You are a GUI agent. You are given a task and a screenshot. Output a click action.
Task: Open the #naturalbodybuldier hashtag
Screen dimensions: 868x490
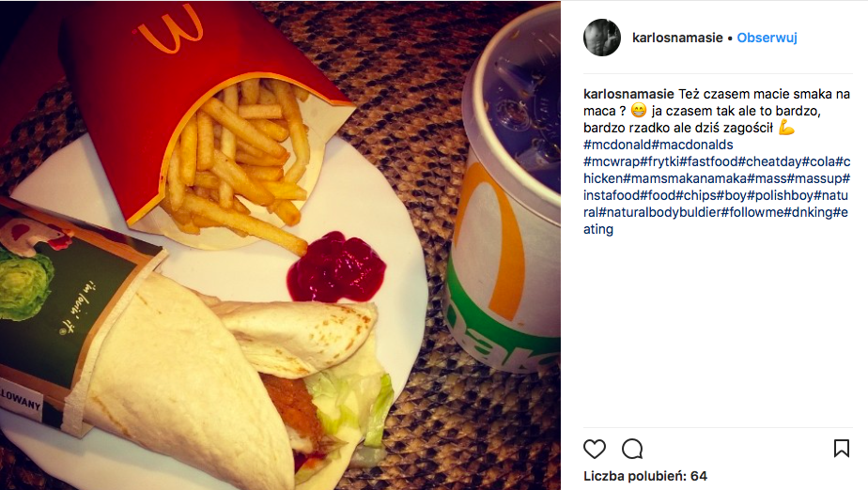[x=659, y=212]
